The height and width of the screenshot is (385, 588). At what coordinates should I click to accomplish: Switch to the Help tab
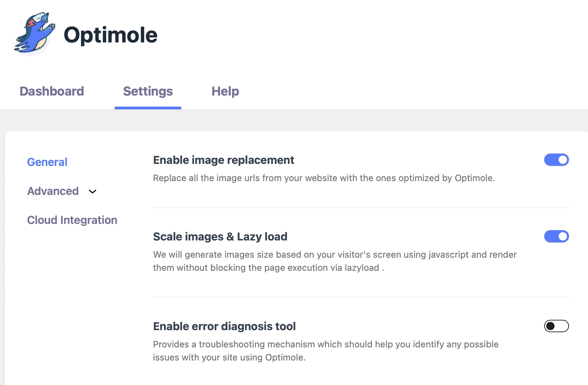tap(225, 91)
